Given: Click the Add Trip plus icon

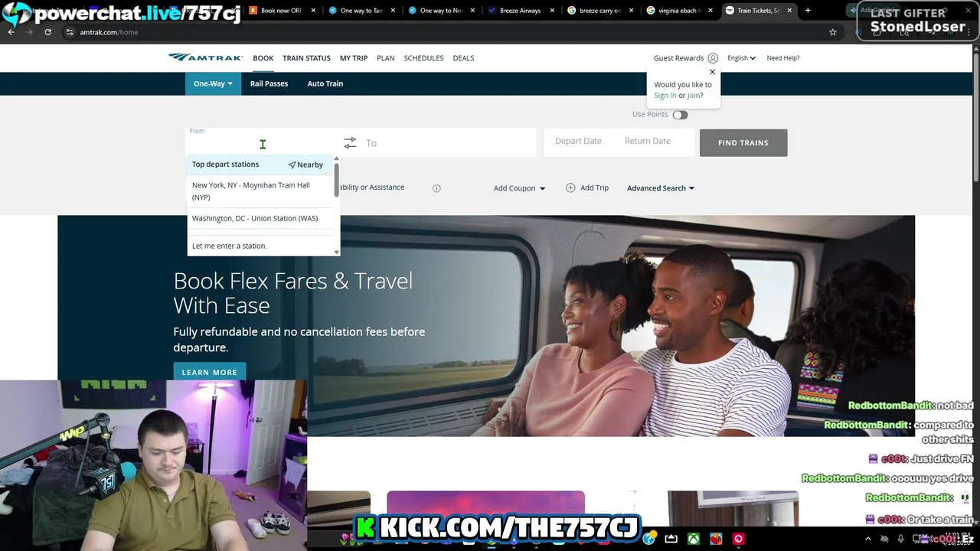Looking at the screenshot, I should [x=570, y=187].
